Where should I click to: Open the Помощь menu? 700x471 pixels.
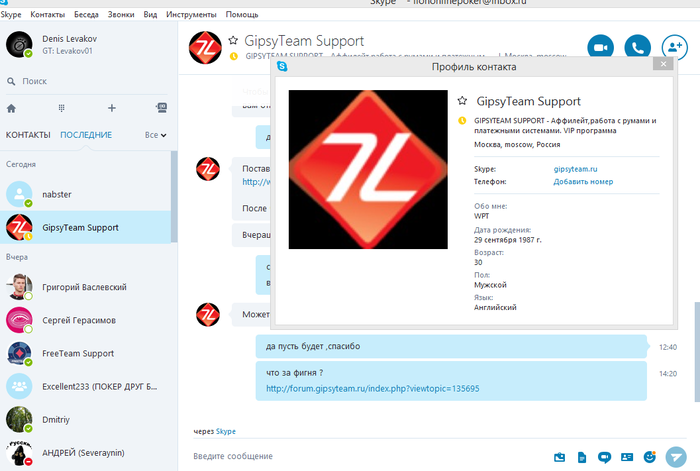242,14
